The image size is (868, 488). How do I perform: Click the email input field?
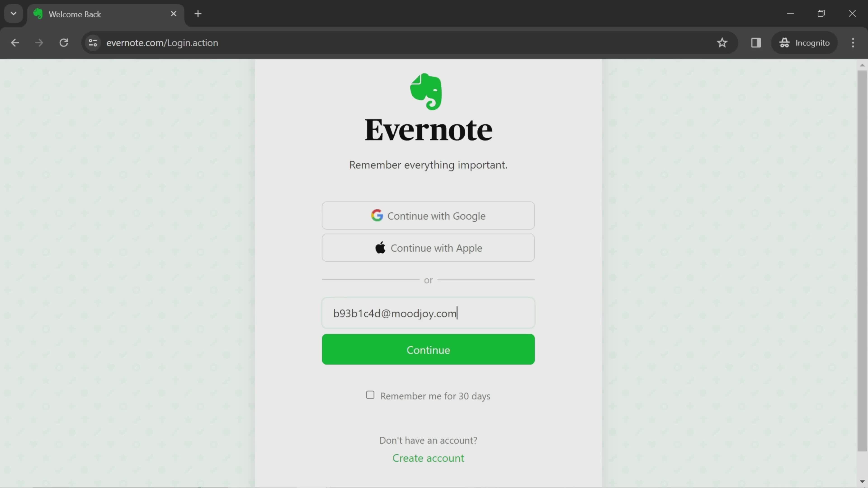point(428,313)
